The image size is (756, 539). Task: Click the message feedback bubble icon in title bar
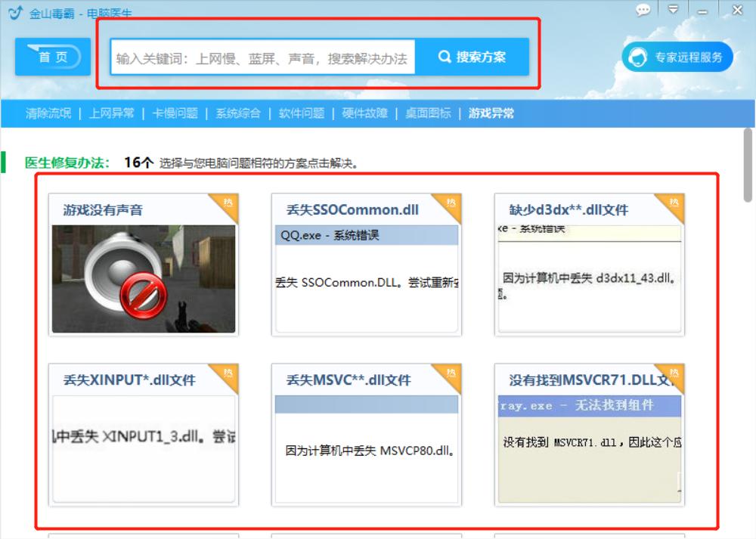tap(643, 9)
